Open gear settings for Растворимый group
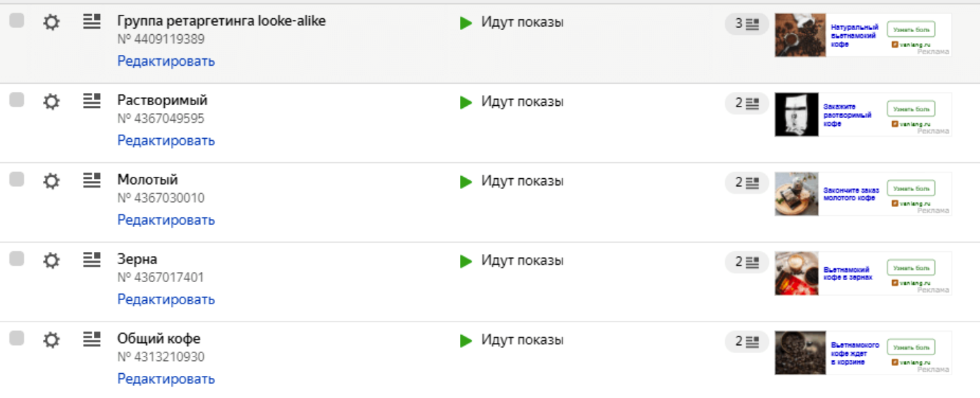The height and width of the screenshot is (398, 980). (x=51, y=102)
